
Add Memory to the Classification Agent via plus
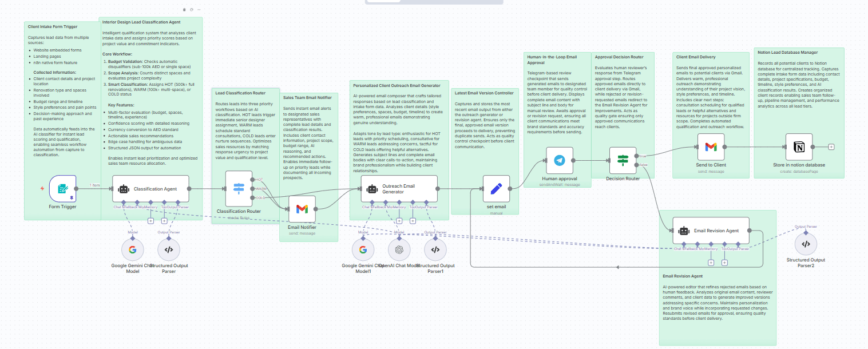pyautogui.click(x=150, y=220)
